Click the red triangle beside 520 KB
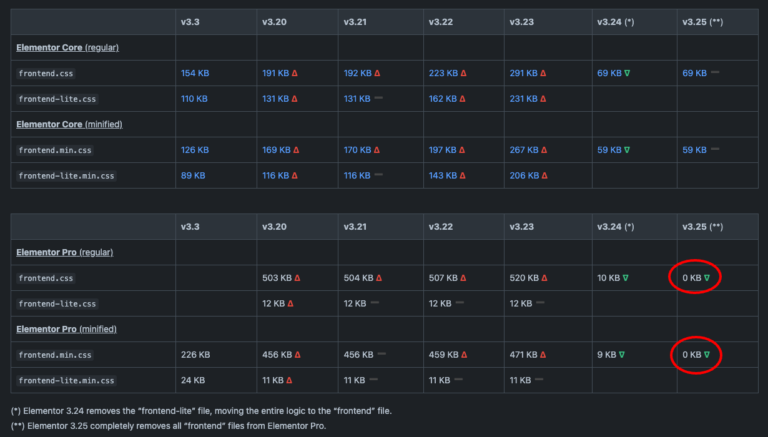 click(x=543, y=277)
